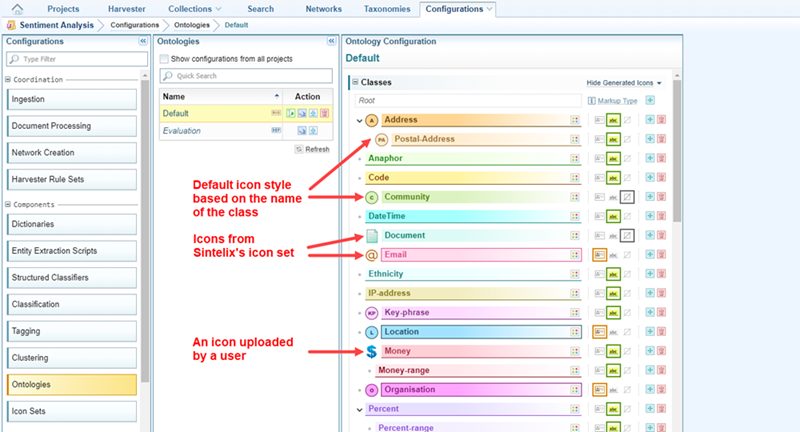
Task: Click the delete icon for Address class
Action: 662,120
